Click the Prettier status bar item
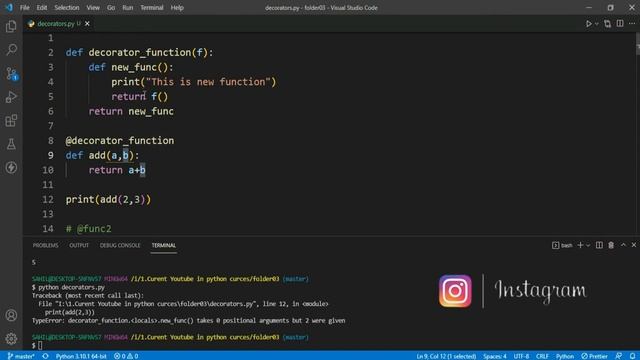 594,356
